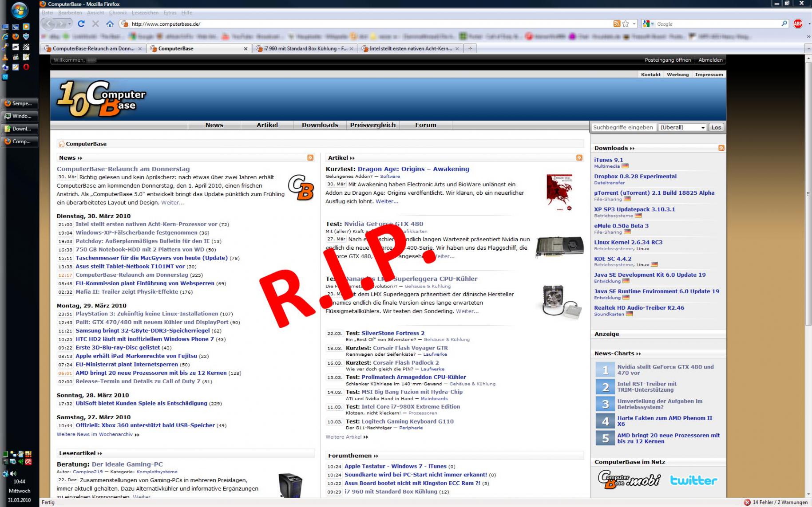Click the twitter logo in the sidebar
The image size is (812, 507).
click(x=693, y=480)
